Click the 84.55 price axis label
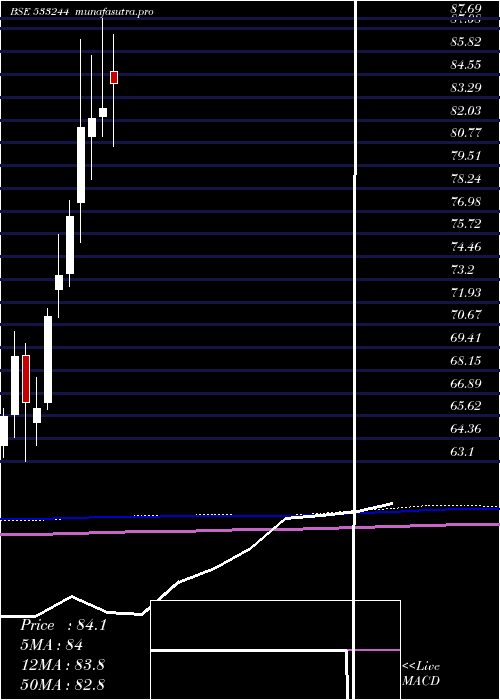The height and width of the screenshot is (700, 500). click(x=466, y=65)
